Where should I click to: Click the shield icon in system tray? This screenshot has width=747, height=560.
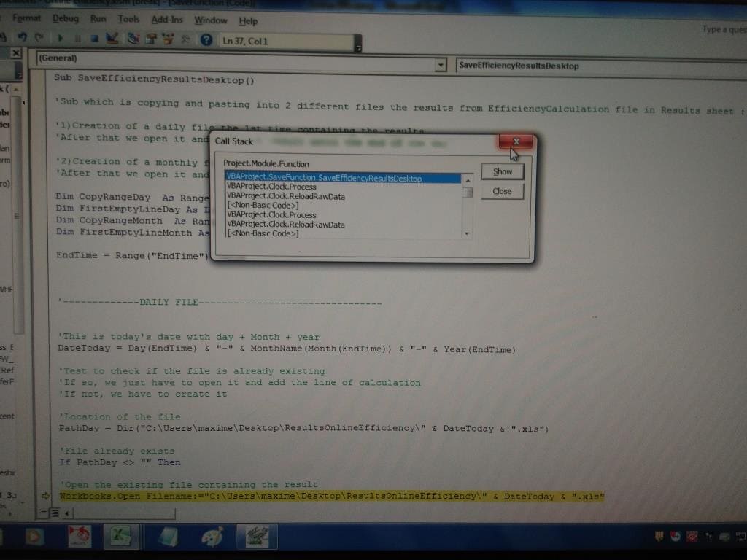(659, 537)
